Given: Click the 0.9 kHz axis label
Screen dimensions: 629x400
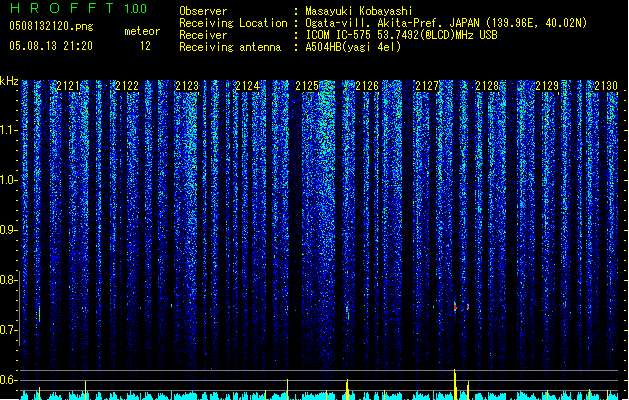Looking at the screenshot, I should pos(9,230).
